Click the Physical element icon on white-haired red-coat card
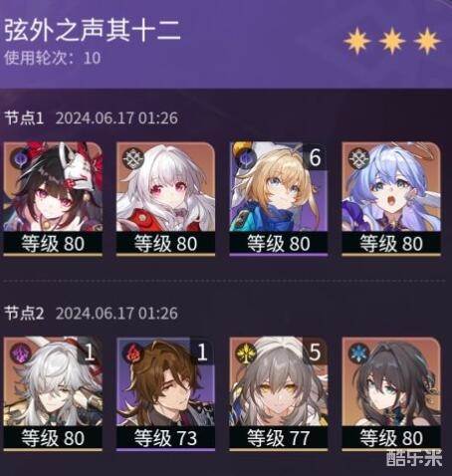452x476 pixels. click(x=131, y=157)
